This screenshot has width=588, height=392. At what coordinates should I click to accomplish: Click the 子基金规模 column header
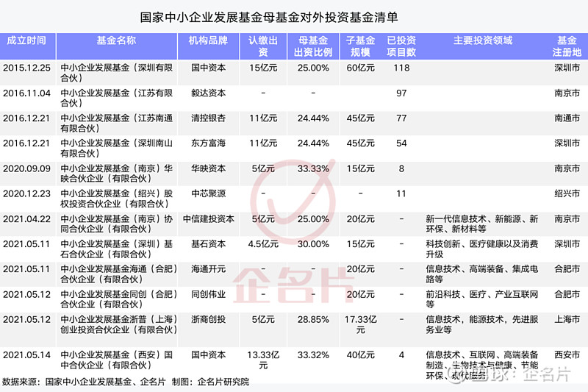[360, 46]
